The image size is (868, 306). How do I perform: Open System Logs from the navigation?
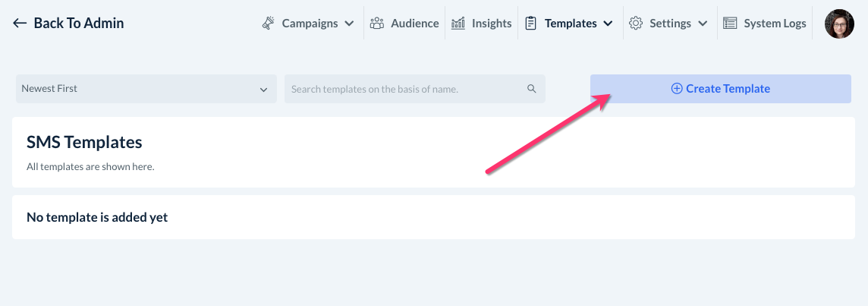pyautogui.click(x=775, y=24)
